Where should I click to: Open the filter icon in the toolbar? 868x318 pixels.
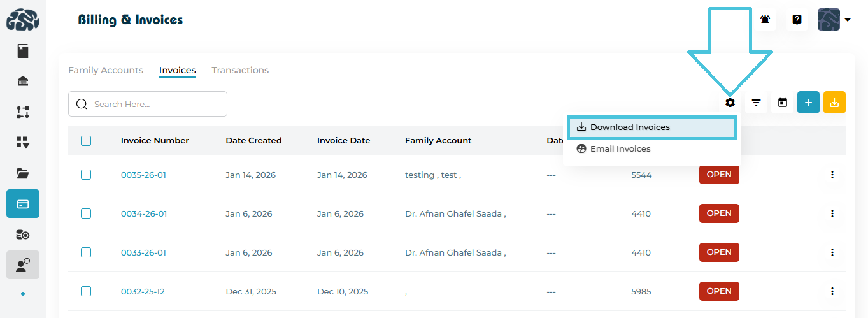coord(756,103)
